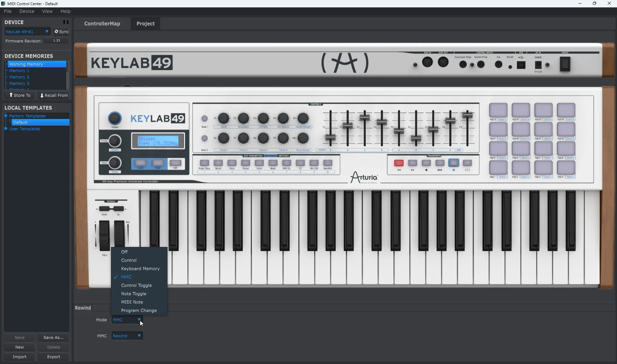Click the device sync arrows icon in DEVICE header
The height and width of the screenshot is (364, 617).
pos(66,22)
